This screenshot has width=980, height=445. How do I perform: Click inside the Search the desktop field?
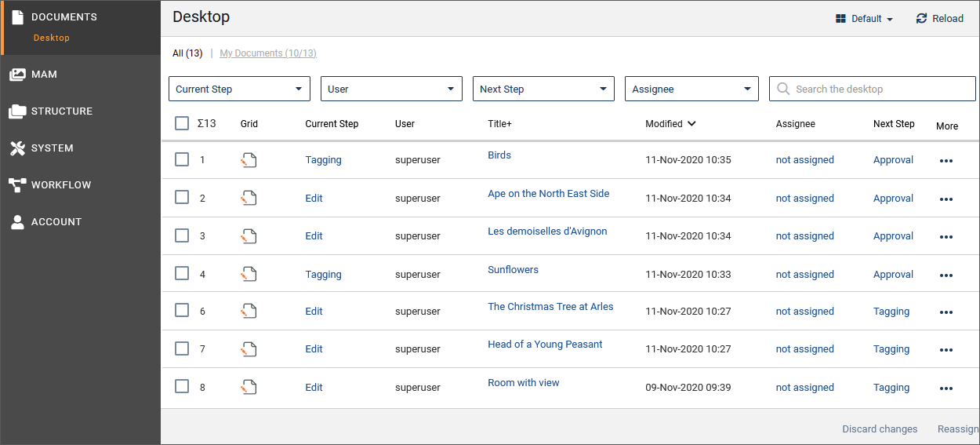tap(873, 89)
